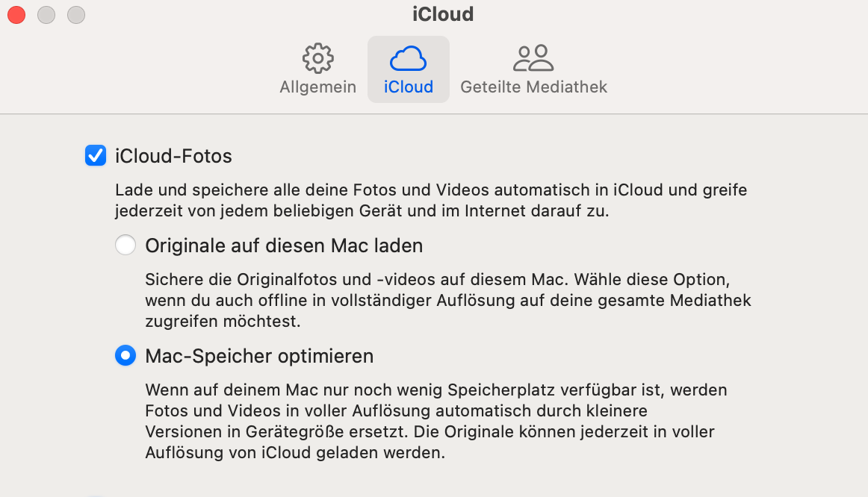Click the cloud icon in the toolbar
Image resolution: width=868 pixels, height=497 pixels.
pos(408,58)
